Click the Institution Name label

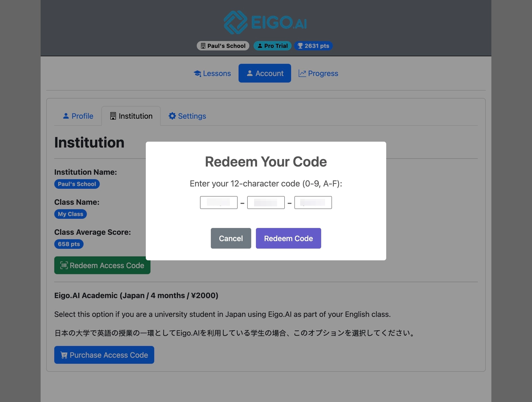pos(85,172)
